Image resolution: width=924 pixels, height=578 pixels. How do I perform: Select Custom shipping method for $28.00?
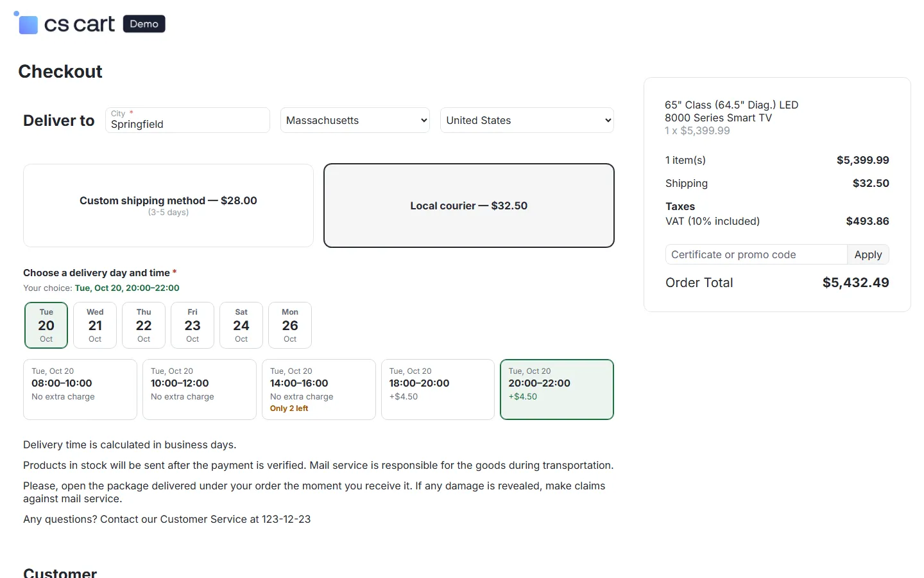coord(168,206)
